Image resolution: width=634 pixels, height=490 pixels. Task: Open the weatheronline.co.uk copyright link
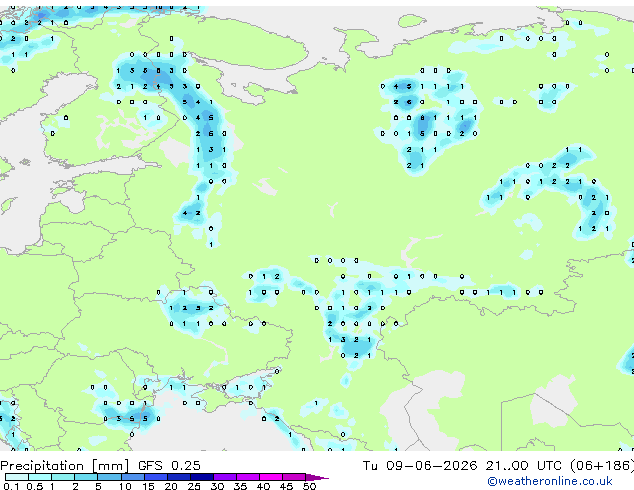[x=550, y=481]
